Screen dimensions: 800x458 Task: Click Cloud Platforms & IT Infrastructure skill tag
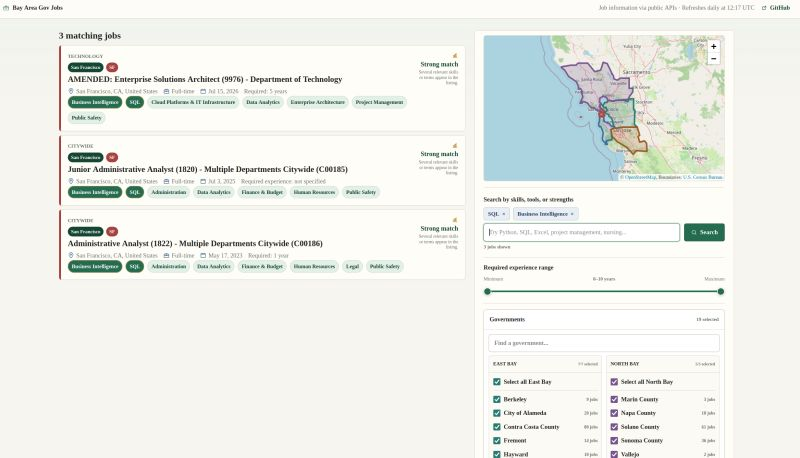pyautogui.click(x=193, y=103)
